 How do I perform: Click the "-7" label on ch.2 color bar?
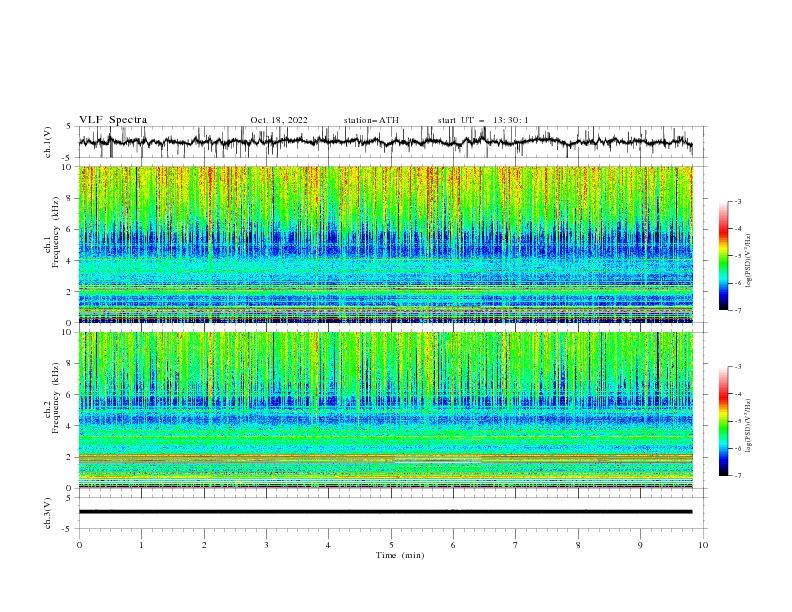[x=738, y=476]
